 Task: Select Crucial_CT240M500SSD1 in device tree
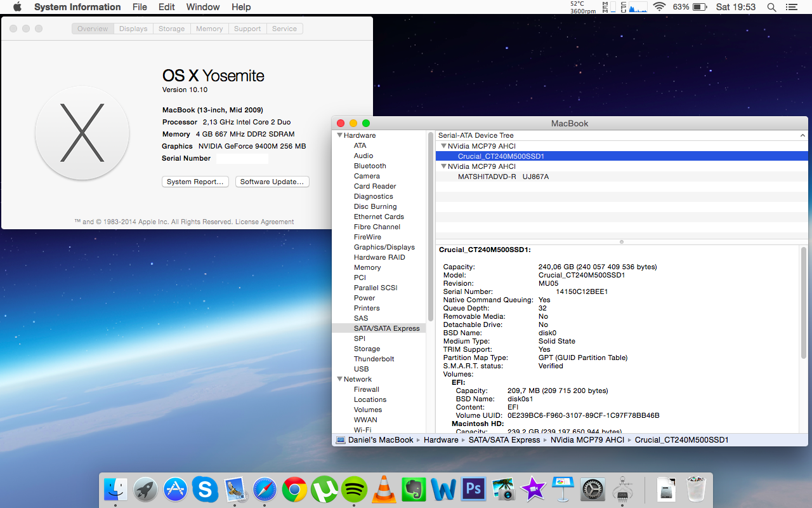pyautogui.click(x=622, y=156)
